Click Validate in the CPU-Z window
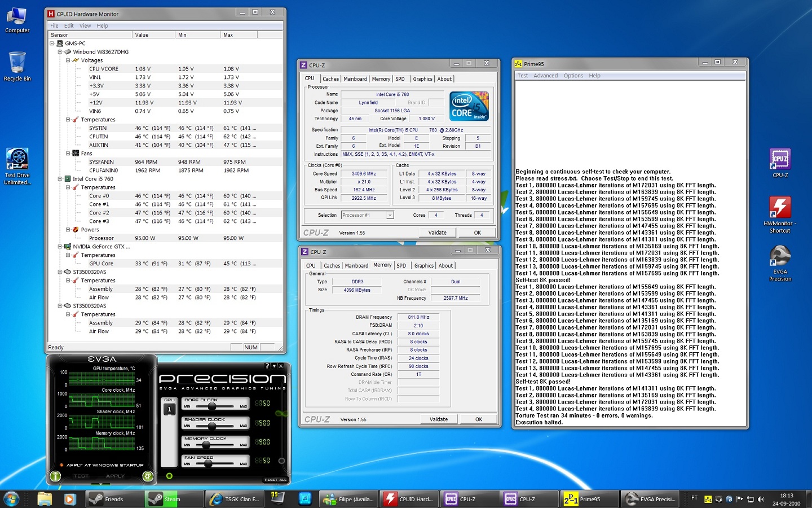This screenshot has width=812, height=508. click(x=438, y=232)
